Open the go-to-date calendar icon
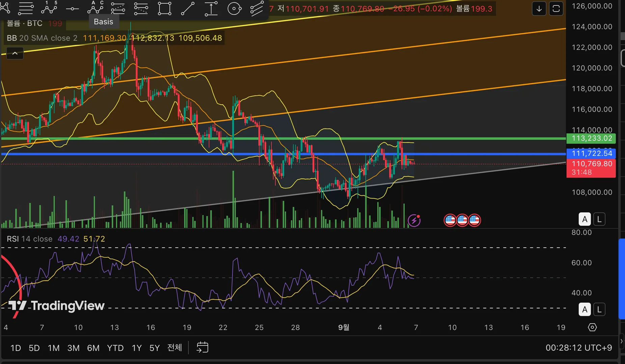This screenshot has width=625, height=364. 202,347
